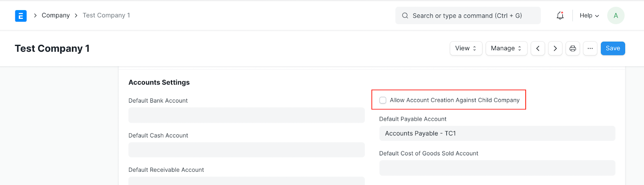Enable Allow Account Creation Against Child Company
The height and width of the screenshot is (185, 644).
[383, 100]
